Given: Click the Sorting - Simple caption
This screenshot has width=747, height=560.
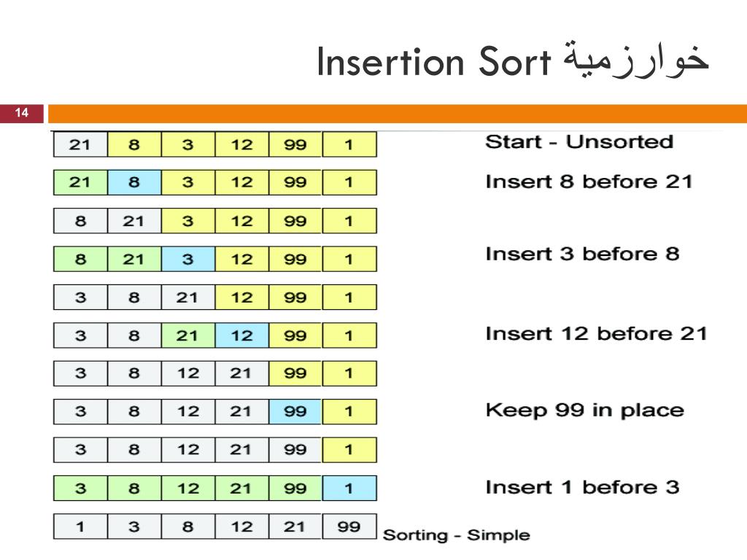Looking at the screenshot, I should (457, 534).
